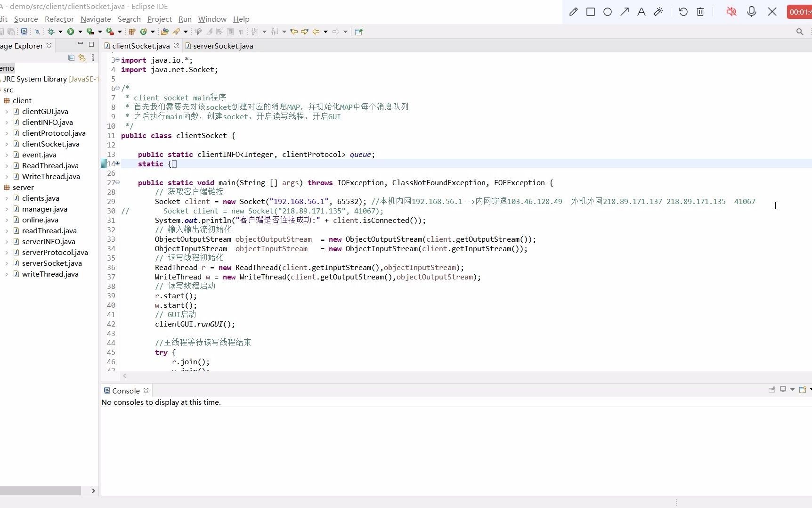Click the Last Edit Location arrow icon
Screen dimensions: 812x508
pos(294,32)
